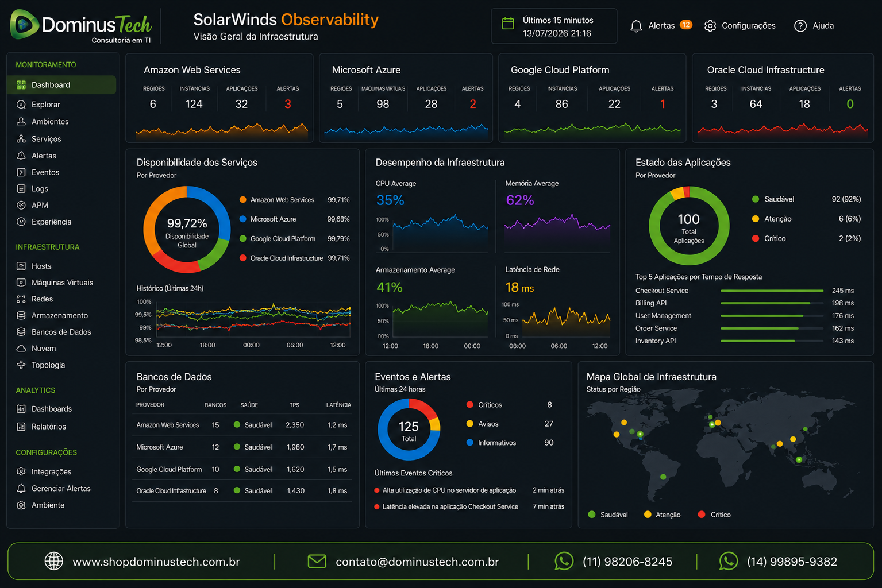Visit www.shopdominustech.com.br link
The height and width of the screenshot is (588, 882).
[156, 562]
